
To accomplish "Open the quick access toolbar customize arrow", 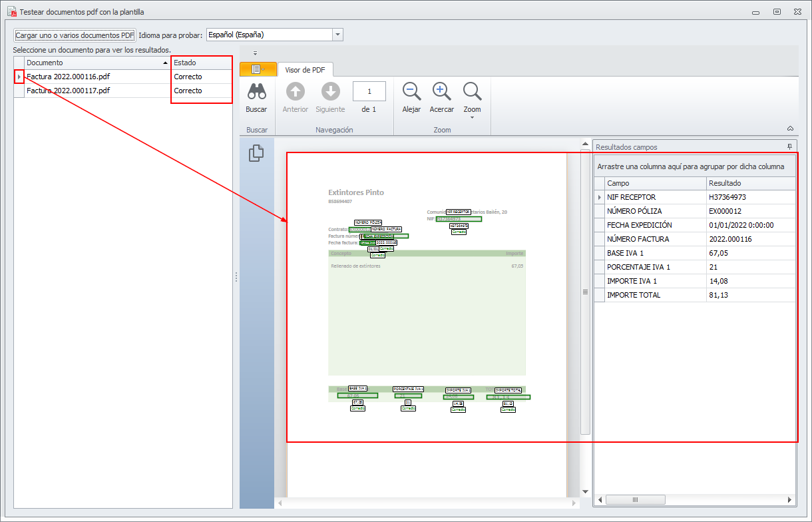I will coord(255,53).
